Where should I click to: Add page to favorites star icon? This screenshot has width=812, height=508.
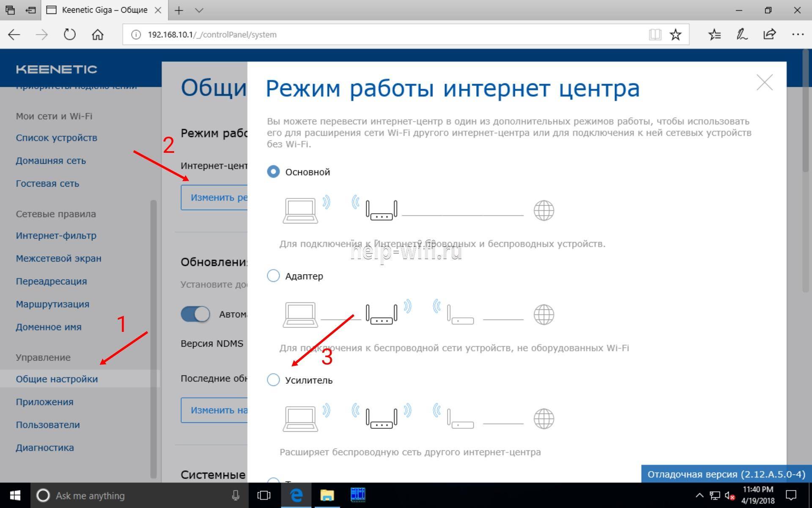pos(675,35)
